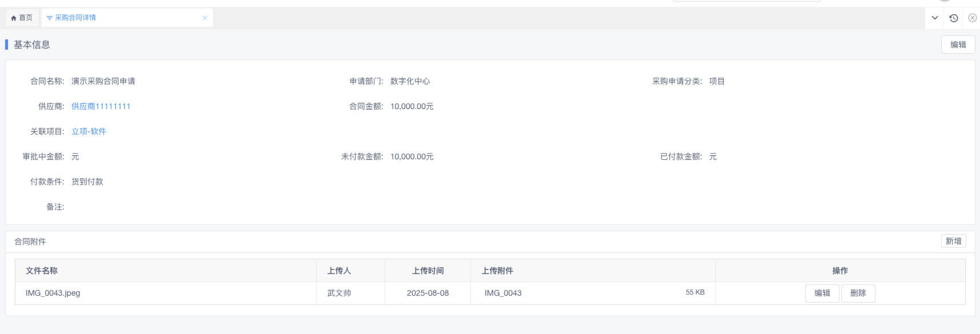Close the 采购合同详情 tab
Image resolution: width=980 pixels, height=334 pixels.
(x=205, y=18)
